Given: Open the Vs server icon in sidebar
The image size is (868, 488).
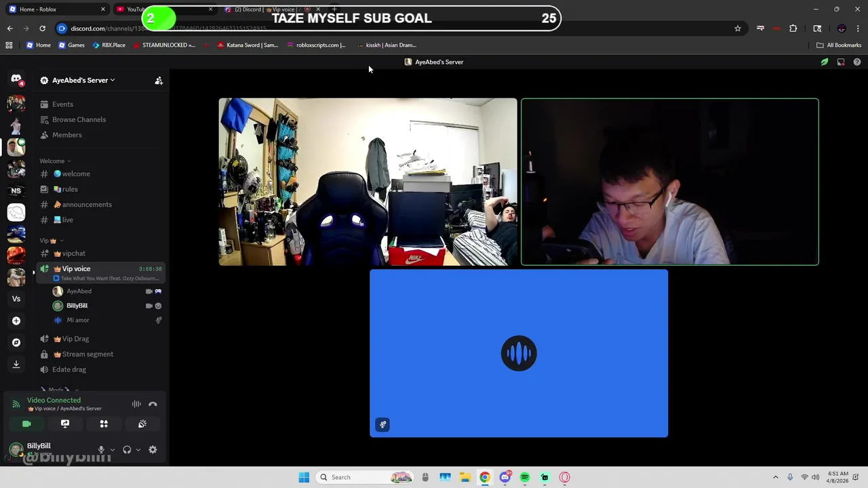Looking at the screenshot, I should pos(16,299).
